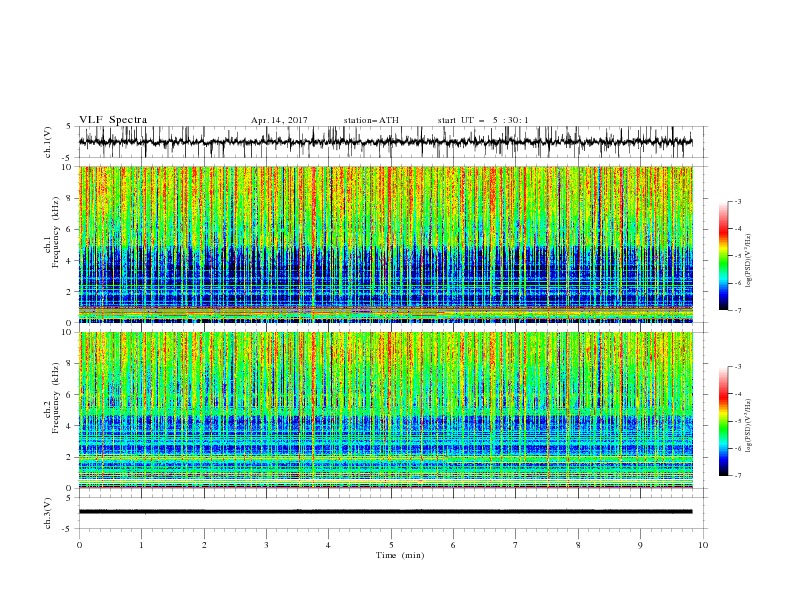Click time axis tick label "1"
Viewport: 792px width, 612px height.
141,545
